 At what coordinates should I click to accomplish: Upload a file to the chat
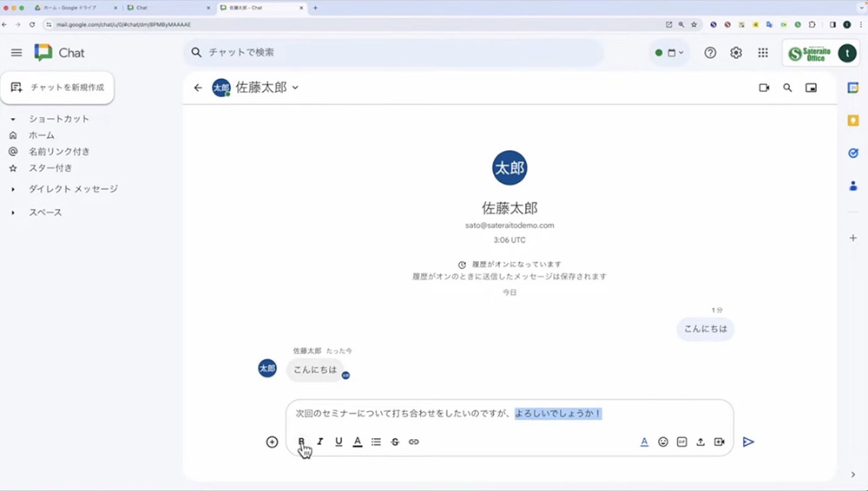click(x=700, y=442)
